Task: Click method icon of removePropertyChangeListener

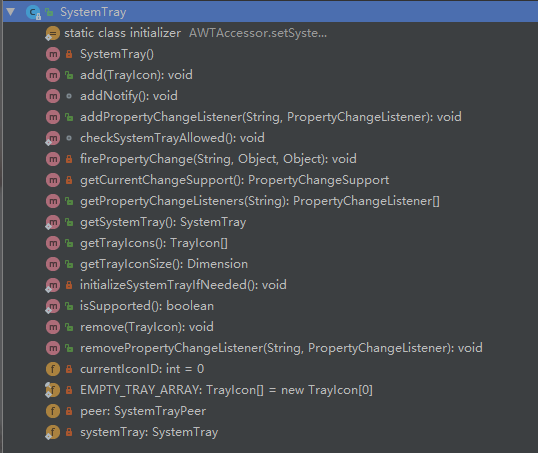Action: tap(53, 348)
